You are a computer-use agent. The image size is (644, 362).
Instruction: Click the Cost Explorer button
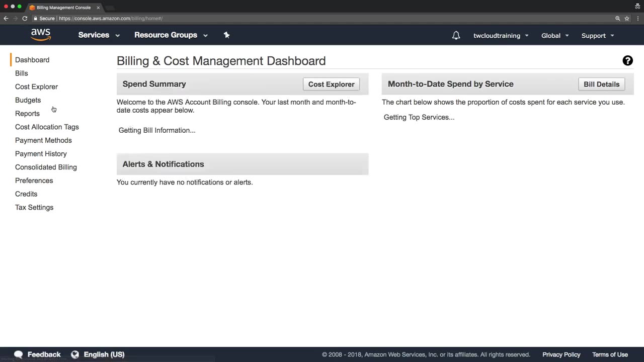(331, 84)
